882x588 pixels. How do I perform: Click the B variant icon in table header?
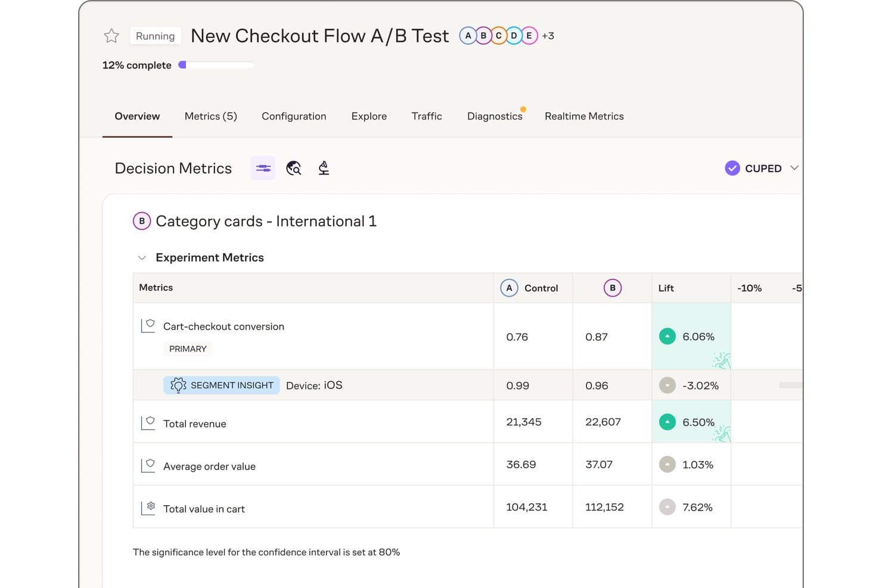[x=613, y=288]
